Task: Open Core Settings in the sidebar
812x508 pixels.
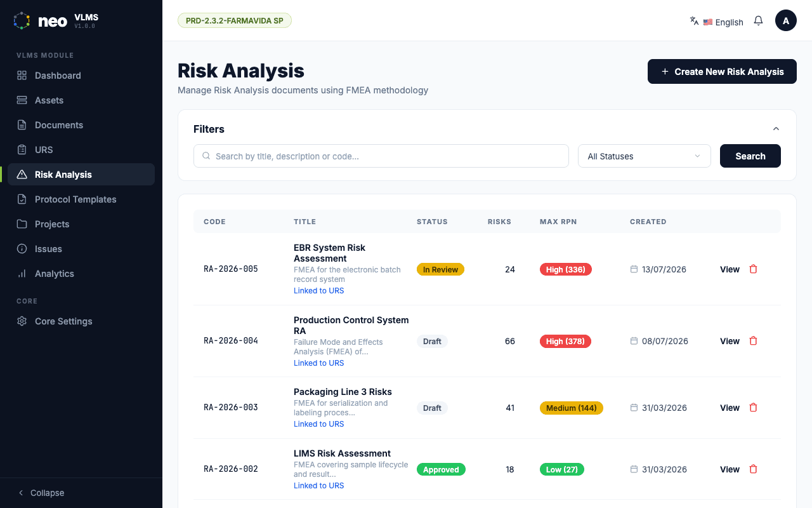Action: click(x=81, y=321)
